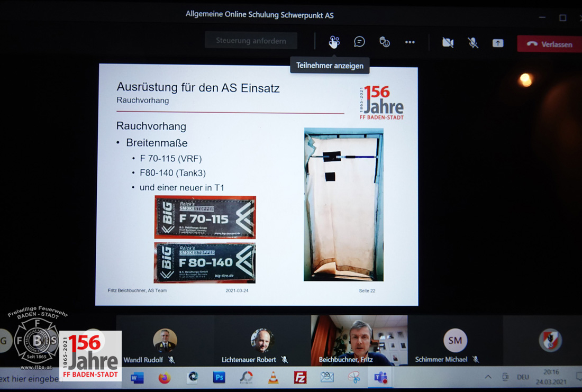The height and width of the screenshot is (392, 582).
Task: Open the meeting chat panel
Action: pyautogui.click(x=359, y=42)
